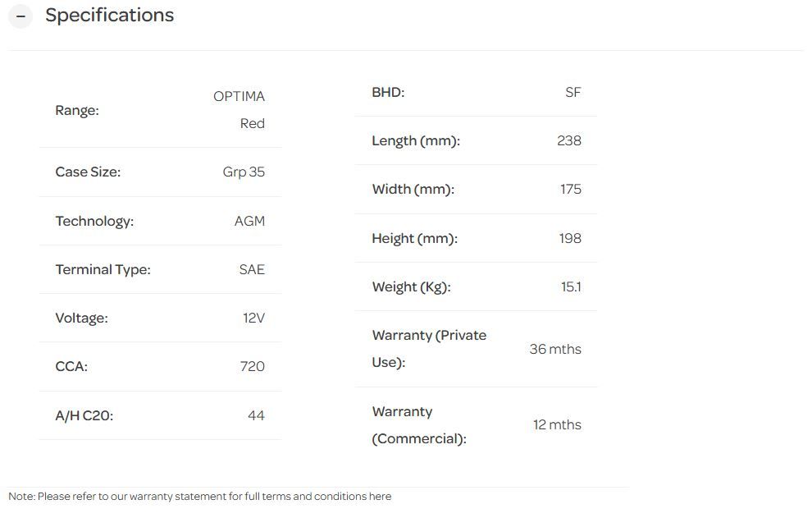Screen dimensions: 812x527
Task: Select the Grp 35 value
Action: pyautogui.click(x=244, y=172)
